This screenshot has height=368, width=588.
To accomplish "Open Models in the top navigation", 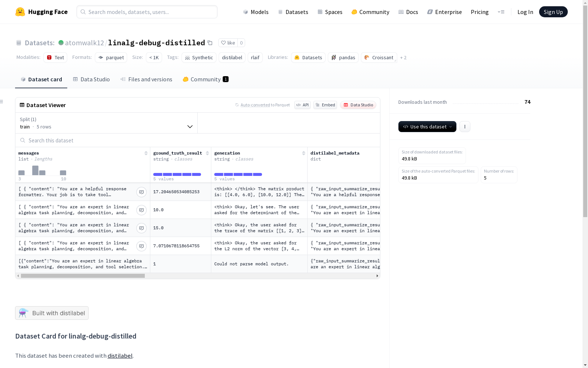I will pyautogui.click(x=256, y=12).
